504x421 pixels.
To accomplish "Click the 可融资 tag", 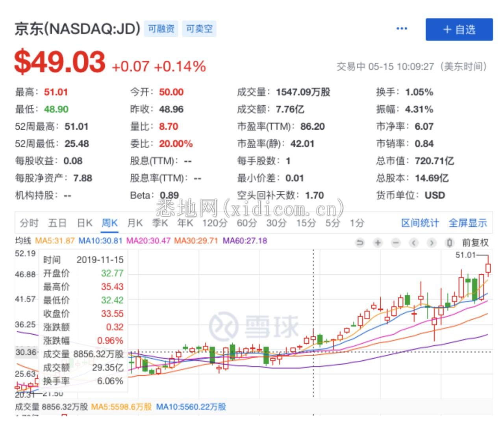I will 161,29.
